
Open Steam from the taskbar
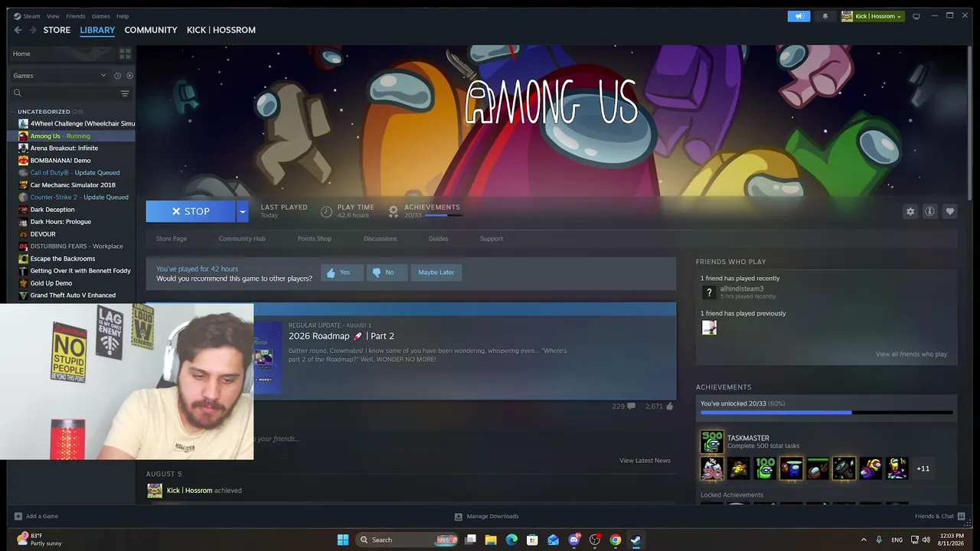(635, 540)
